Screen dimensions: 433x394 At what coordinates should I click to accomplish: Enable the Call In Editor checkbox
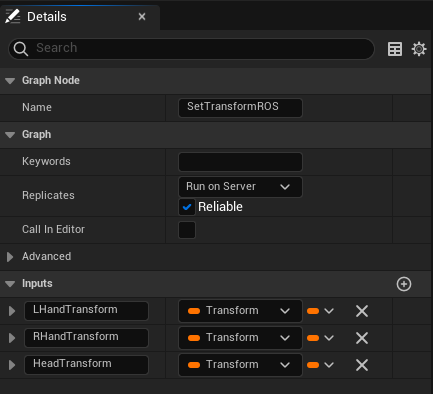[187, 230]
